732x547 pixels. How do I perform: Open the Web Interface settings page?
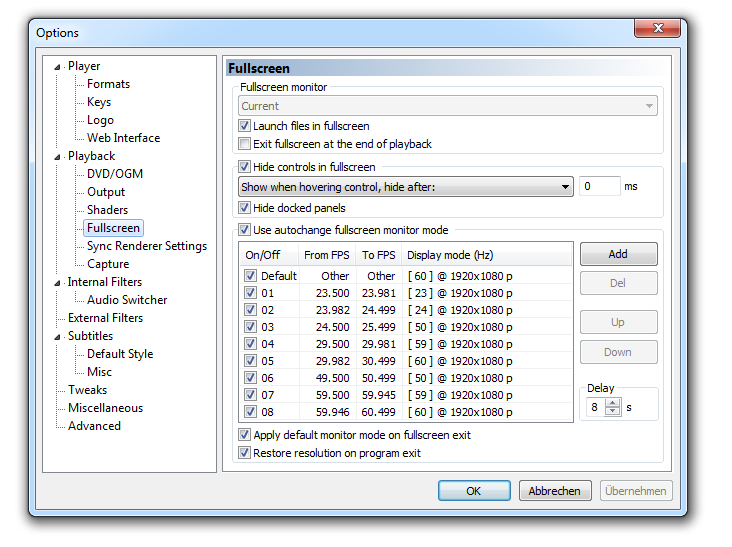(123, 138)
